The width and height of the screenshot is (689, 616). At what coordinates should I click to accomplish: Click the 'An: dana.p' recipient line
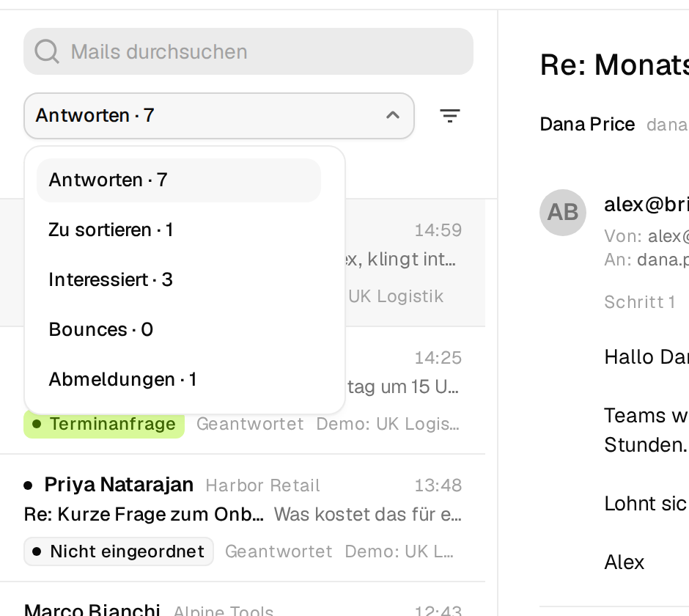(646, 260)
